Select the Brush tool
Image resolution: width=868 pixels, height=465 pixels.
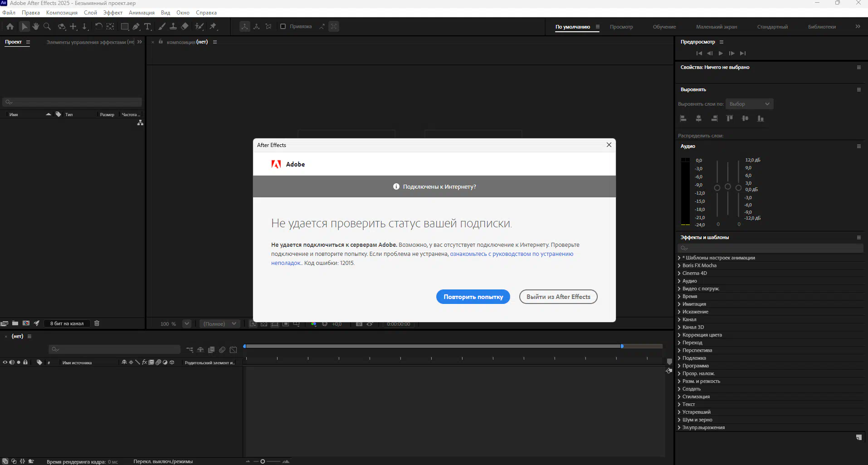[162, 27]
